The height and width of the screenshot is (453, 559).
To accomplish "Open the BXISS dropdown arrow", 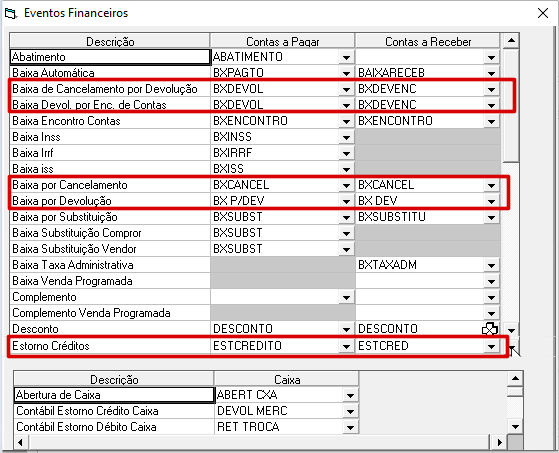I will click(346, 169).
